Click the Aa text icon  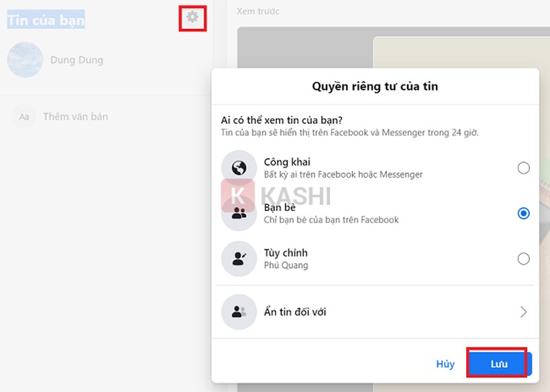pyautogui.click(x=24, y=116)
